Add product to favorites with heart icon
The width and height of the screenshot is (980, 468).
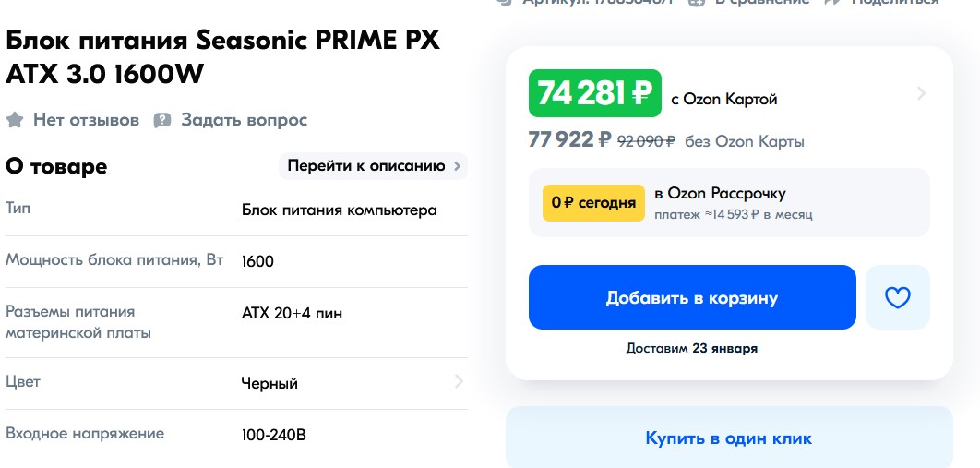(x=898, y=297)
